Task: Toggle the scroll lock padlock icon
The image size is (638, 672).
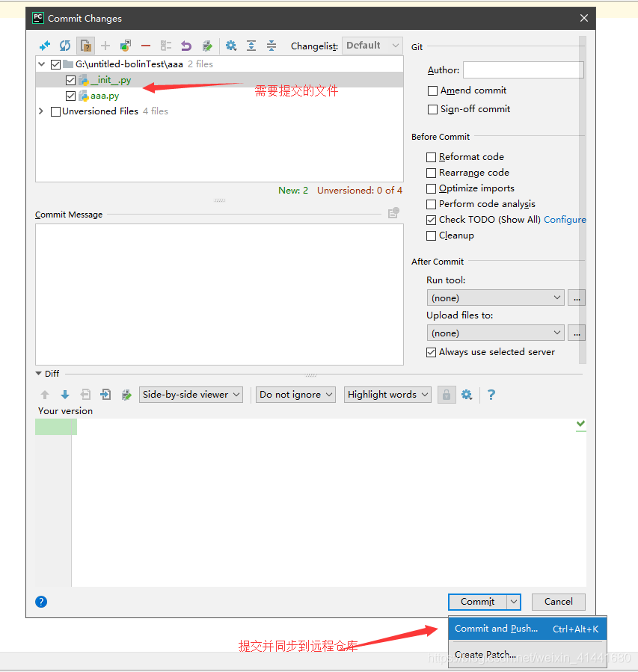Action: [x=447, y=395]
